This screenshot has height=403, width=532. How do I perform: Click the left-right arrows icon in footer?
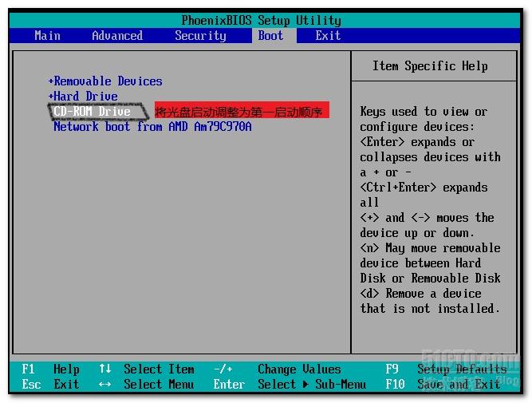[x=104, y=385]
